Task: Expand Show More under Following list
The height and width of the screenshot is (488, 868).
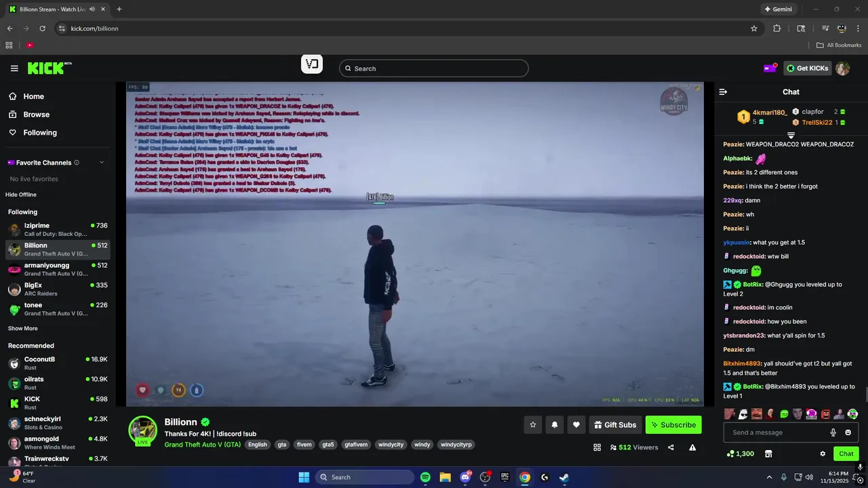Action: tap(23, 328)
